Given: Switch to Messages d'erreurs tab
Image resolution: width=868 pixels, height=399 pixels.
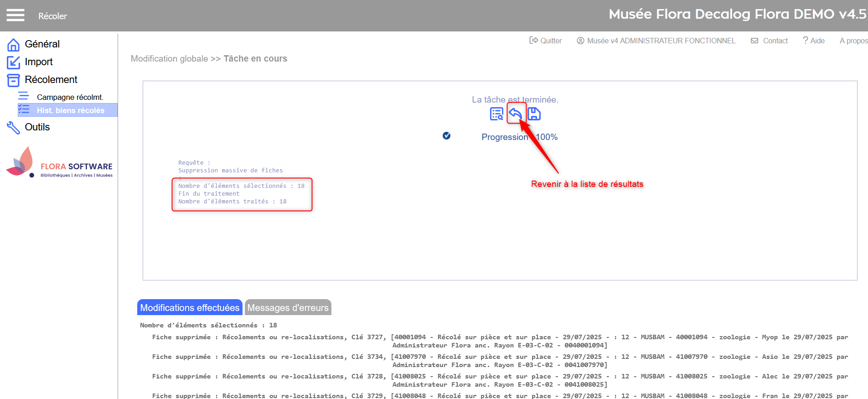Looking at the screenshot, I should [288, 308].
